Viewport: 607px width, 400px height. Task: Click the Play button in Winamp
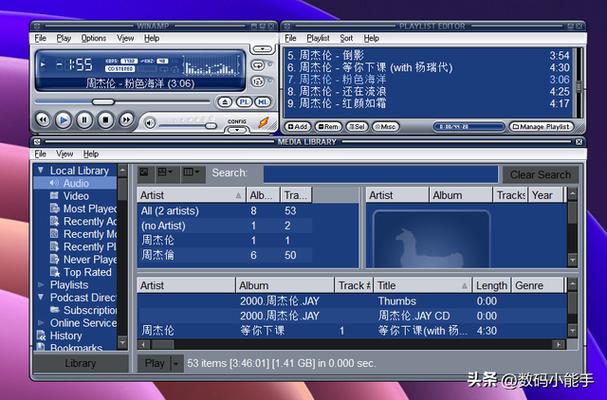[63, 120]
